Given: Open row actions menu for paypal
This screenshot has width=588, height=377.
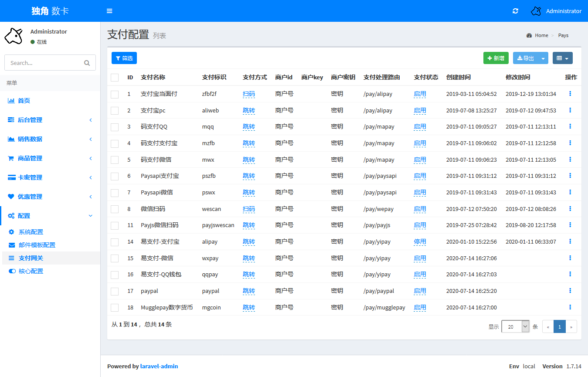Looking at the screenshot, I should 570,291.
